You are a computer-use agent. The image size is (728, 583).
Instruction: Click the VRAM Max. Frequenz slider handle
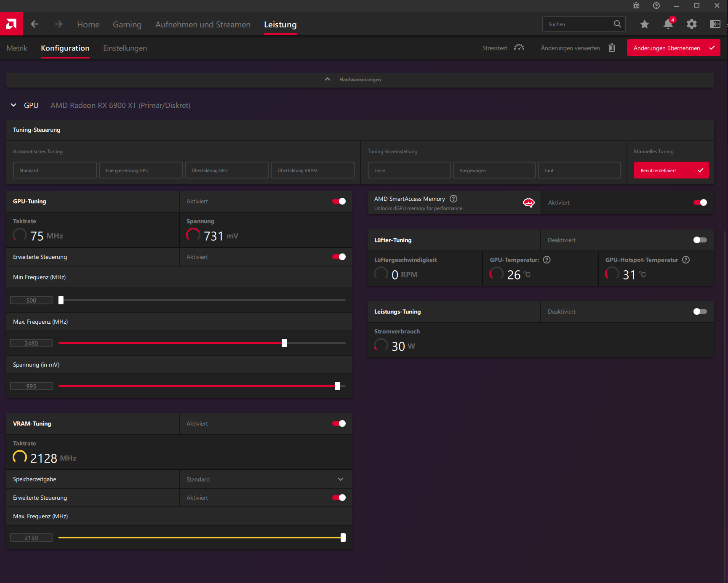(343, 538)
